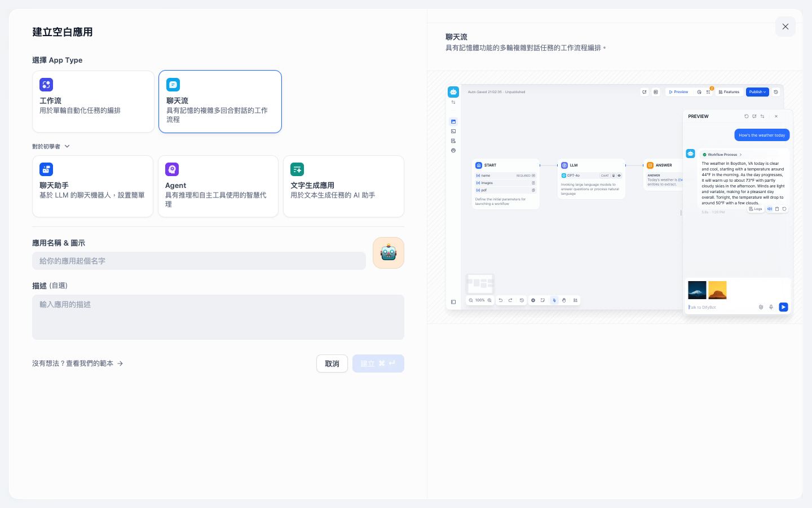Image resolution: width=812 pixels, height=508 pixels.
Task: Choose the 聊天助手 chatbot app type
Action: point(92,186)
